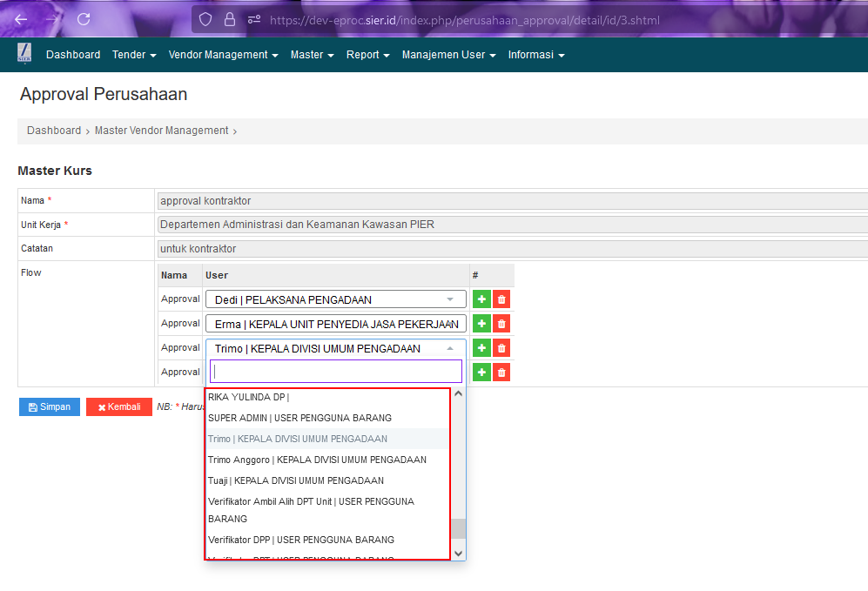This screenshot has height=591, width=868.
Task: Open the Vendor Management menu
Action: [223, 55]
